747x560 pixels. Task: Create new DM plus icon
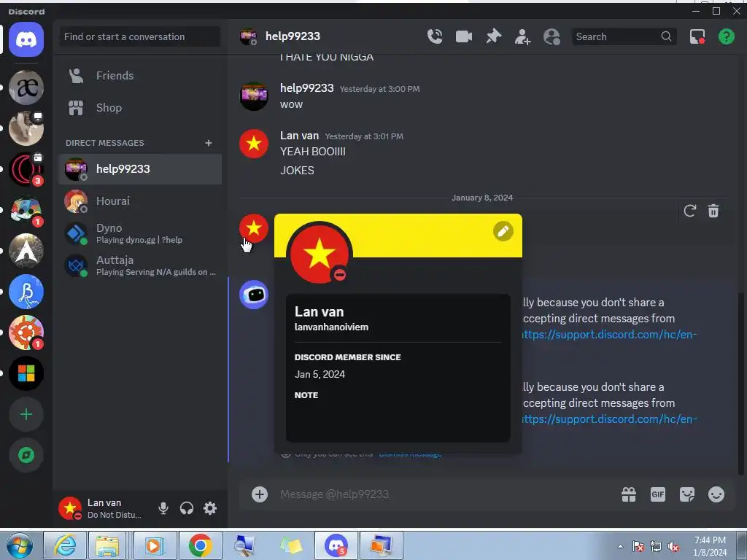208,143
